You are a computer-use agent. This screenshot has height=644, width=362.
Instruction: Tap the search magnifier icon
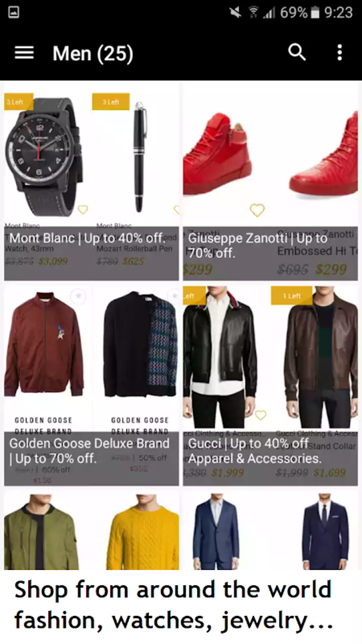(x=297, y=53)
